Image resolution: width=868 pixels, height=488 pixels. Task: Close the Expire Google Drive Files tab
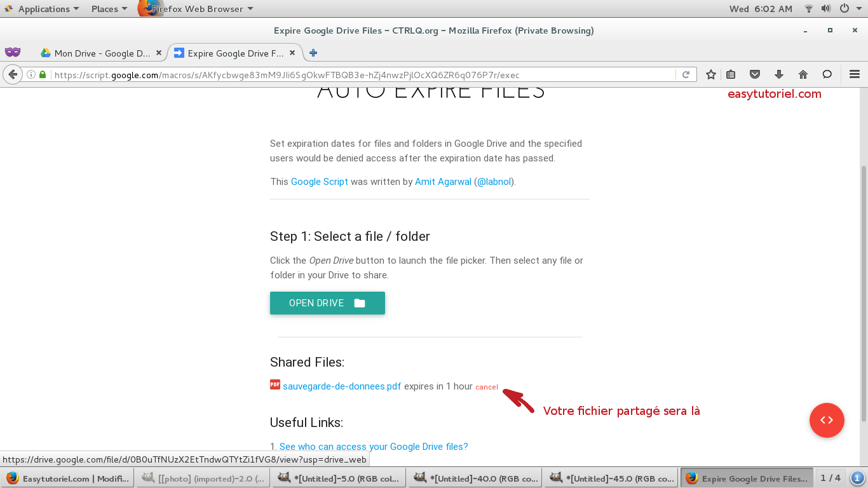pos(292,53)
